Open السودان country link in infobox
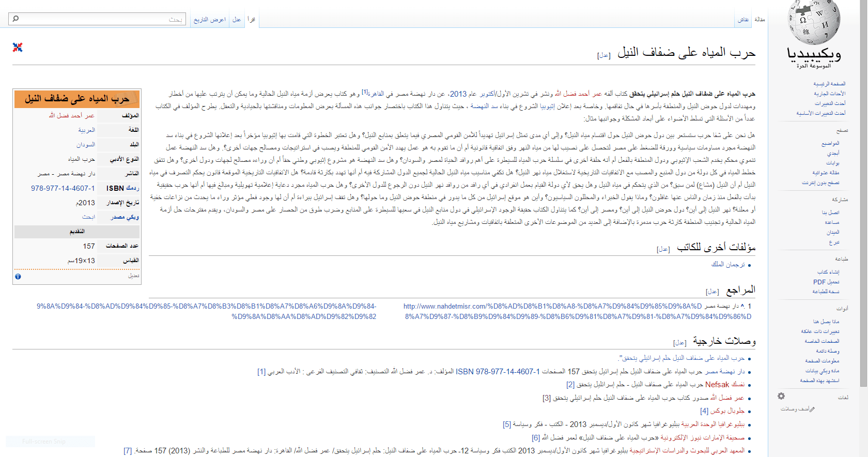Viewport: 868px width, 457px height. (86, 145)
